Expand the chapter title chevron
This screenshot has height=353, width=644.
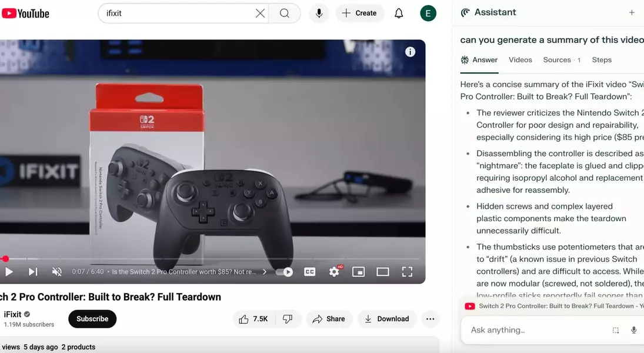point(265,272)
